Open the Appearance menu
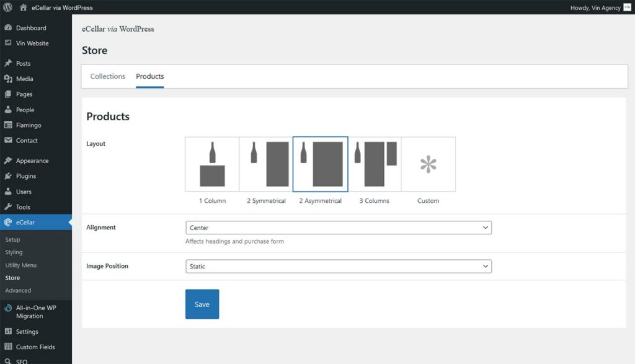The width and height of the screenshot is (635, 364). (x=32, y=161)
